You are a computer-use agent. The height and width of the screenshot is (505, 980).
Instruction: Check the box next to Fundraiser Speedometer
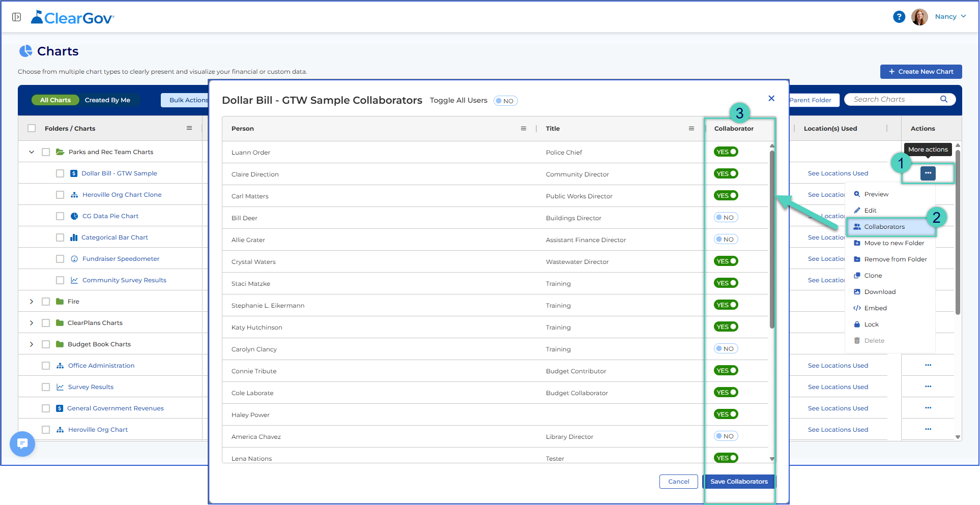60,259
